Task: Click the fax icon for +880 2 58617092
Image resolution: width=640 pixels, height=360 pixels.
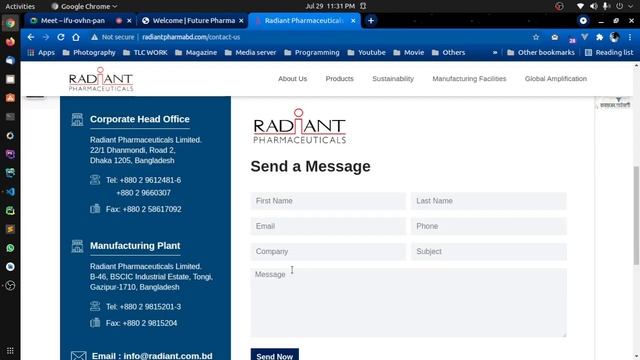Action: pyautogui.click(x=95, y=209)
